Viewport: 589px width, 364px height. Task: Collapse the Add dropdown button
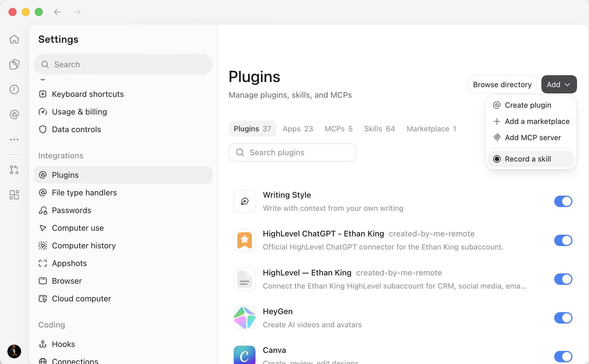pos(559,84)
